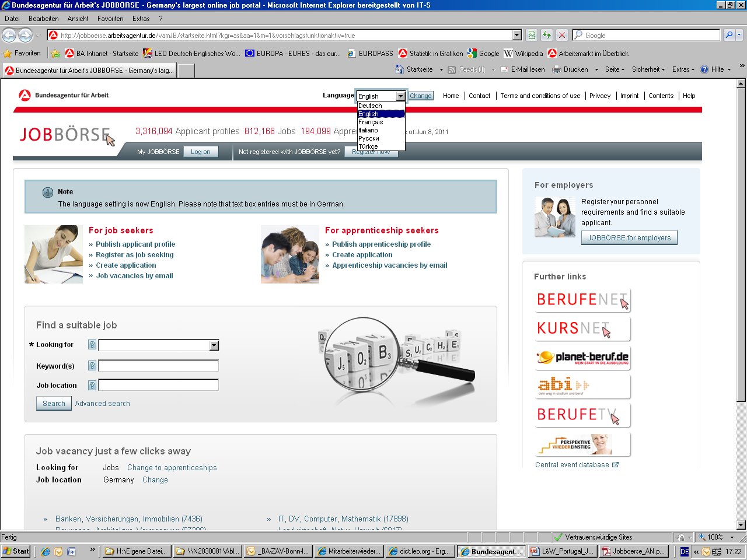Open the Sicherheit command bar menu
The width and height of the screenshot is (747, 560).
[648, 69]
